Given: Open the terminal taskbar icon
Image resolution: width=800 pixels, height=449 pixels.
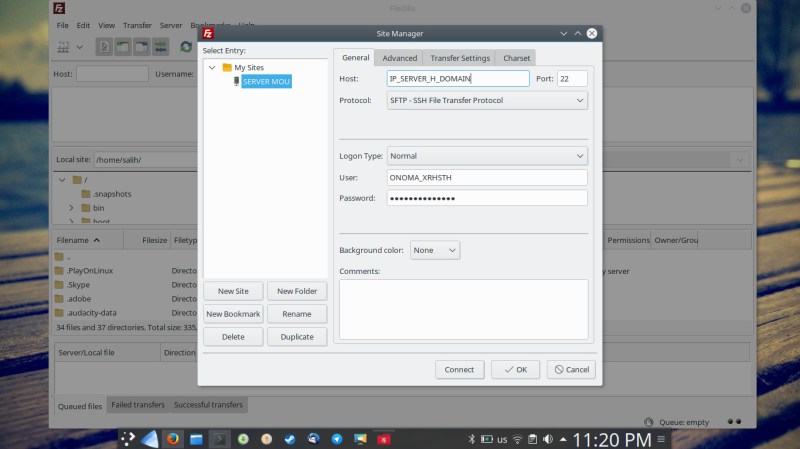Looking at the screenshot, I should pyautogui.click(x=220, y=439).
